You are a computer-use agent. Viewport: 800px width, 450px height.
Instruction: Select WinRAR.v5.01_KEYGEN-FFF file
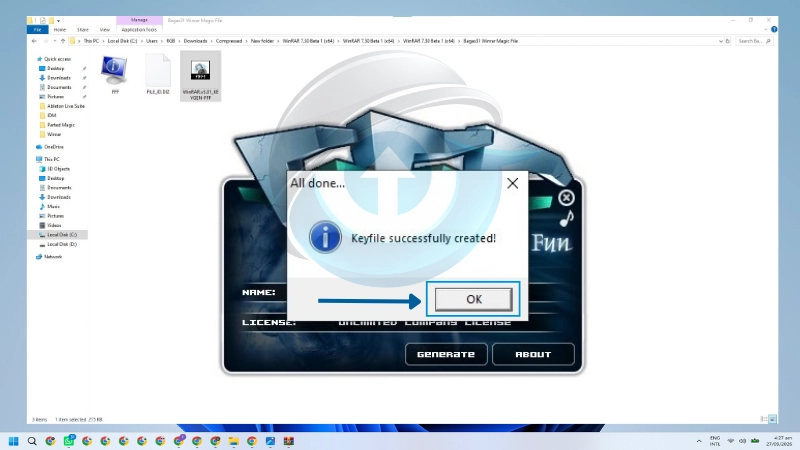click(201, 77)
